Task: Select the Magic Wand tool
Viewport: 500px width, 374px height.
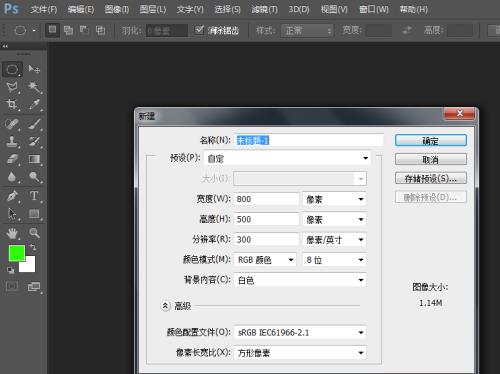Action: (x=34, y=87)
